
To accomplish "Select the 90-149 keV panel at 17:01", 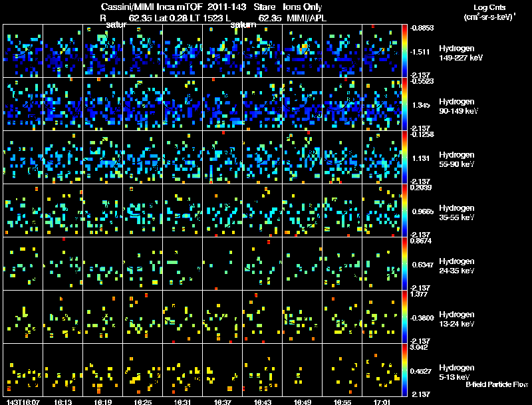I will click(x=382, y=104).
